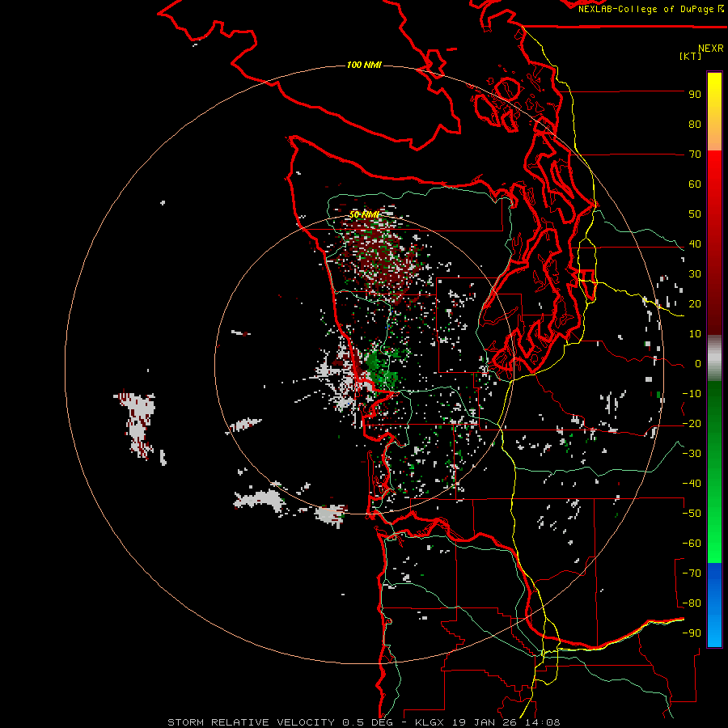Viewport: 728px width, 728px height.
Task: Click the -20 value on the velocity scale
Action: point(692,423)
